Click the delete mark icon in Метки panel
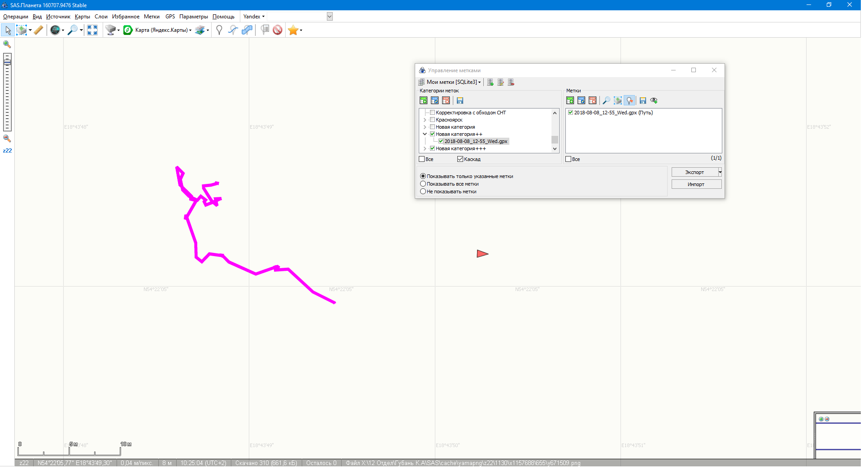 click(x=592, y=100)
